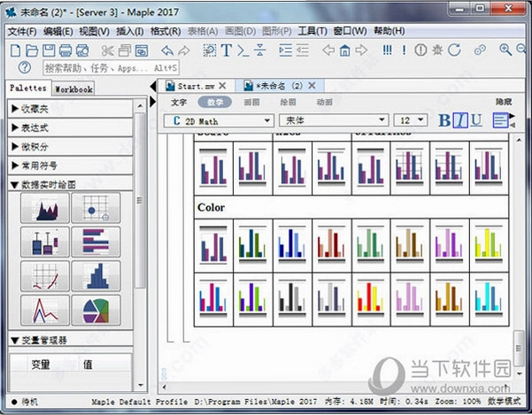Expand the 常用符号 palette

coord(70,165)
